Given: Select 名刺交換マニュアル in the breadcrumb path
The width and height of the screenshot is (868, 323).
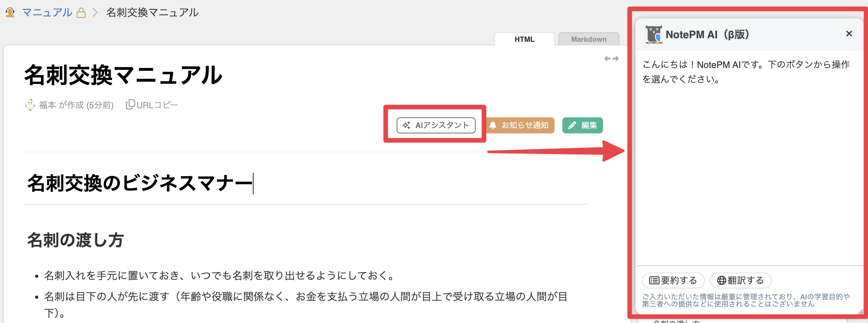Looking at the screenshot, I should 152,13.
